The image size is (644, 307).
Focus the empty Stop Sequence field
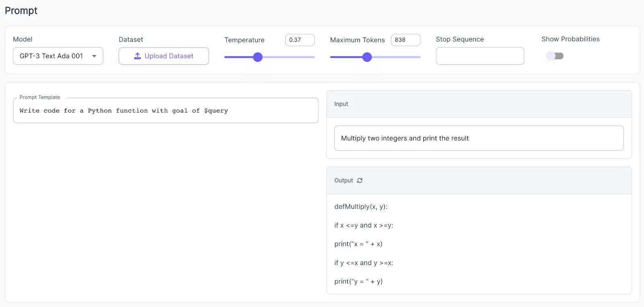click(480, 56)
